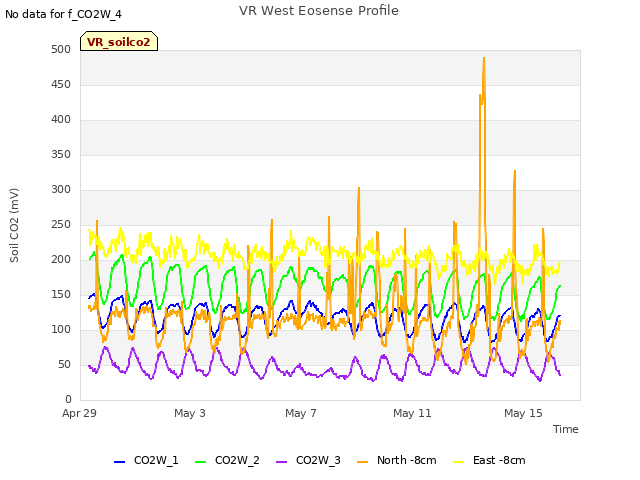The width and height of the screenshot is (640, 480).
Task: Click the VR_soilco2 label box
Action: coord(119,41)
